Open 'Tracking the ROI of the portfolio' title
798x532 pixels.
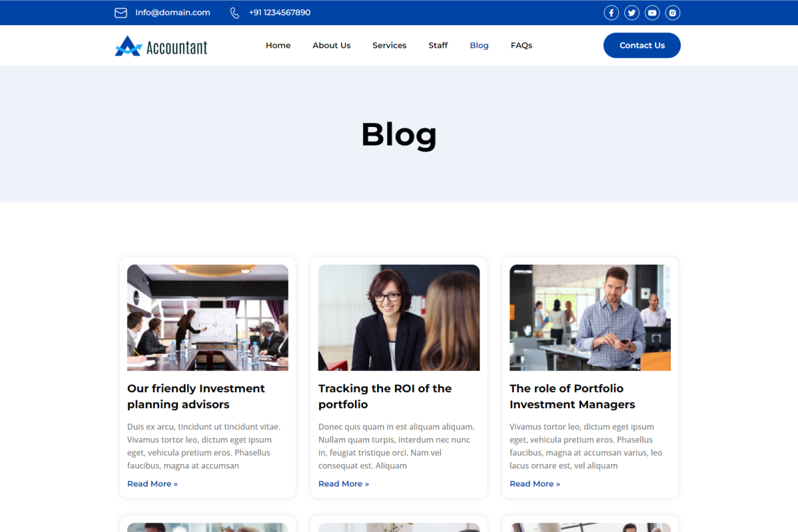[x=385, y=396]
